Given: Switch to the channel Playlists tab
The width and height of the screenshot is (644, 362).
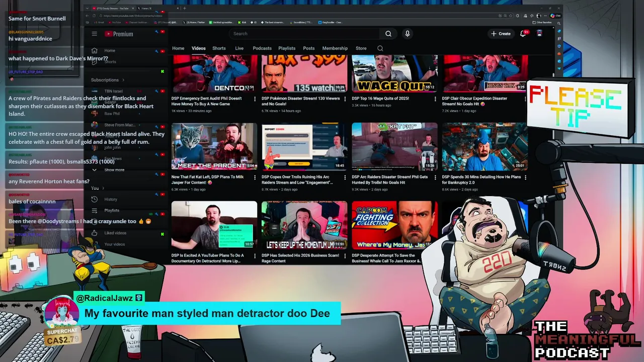Looking at the screenshot, I should click(287, 48).
